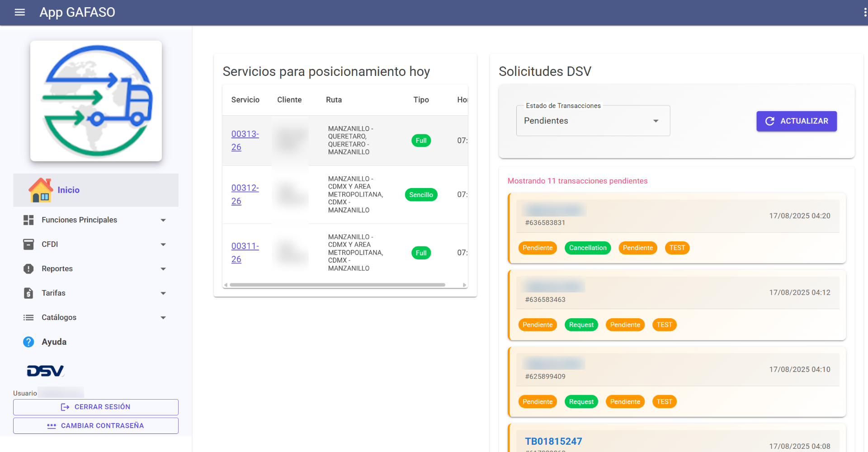
Task: Open the hamburger navigation menu
Action: coord(19,12)
